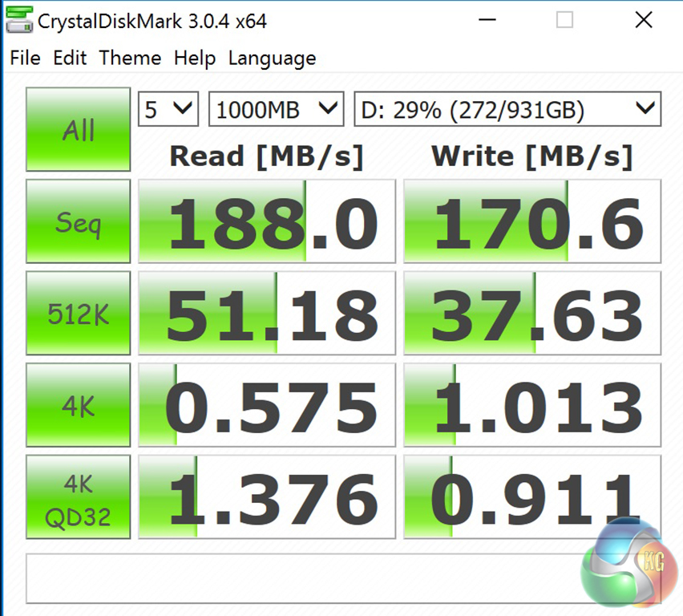Click the 512K write result 37.63
683x616 pixels.
click(x=532, y=313)
